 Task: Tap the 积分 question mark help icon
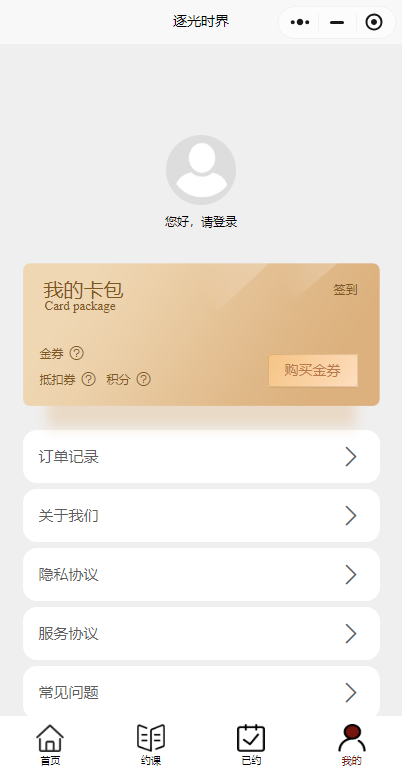(x=143, y=379)
